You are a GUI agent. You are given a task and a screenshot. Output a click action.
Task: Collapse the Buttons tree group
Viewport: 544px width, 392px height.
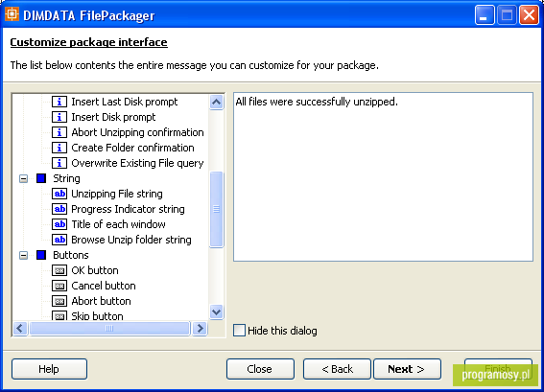point(23,256)
